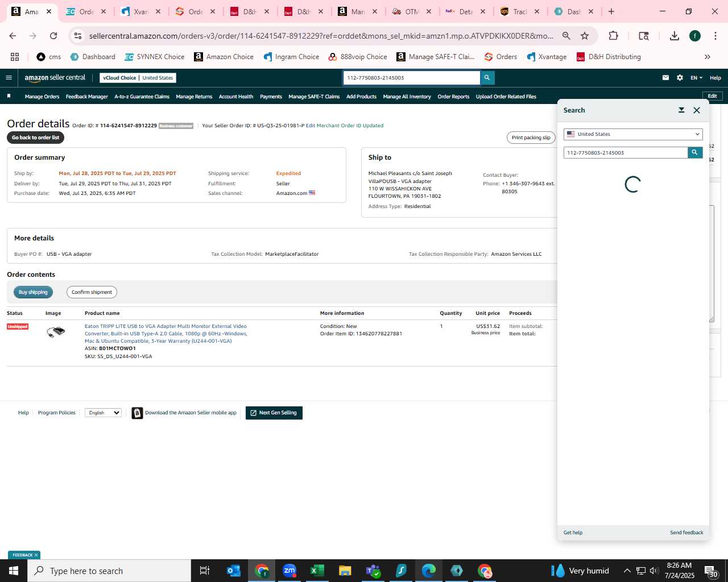Click the product thumbnail image of the adapter
Image resolution: width=728 pixels, height=582 pixels.
click(56, 331)
